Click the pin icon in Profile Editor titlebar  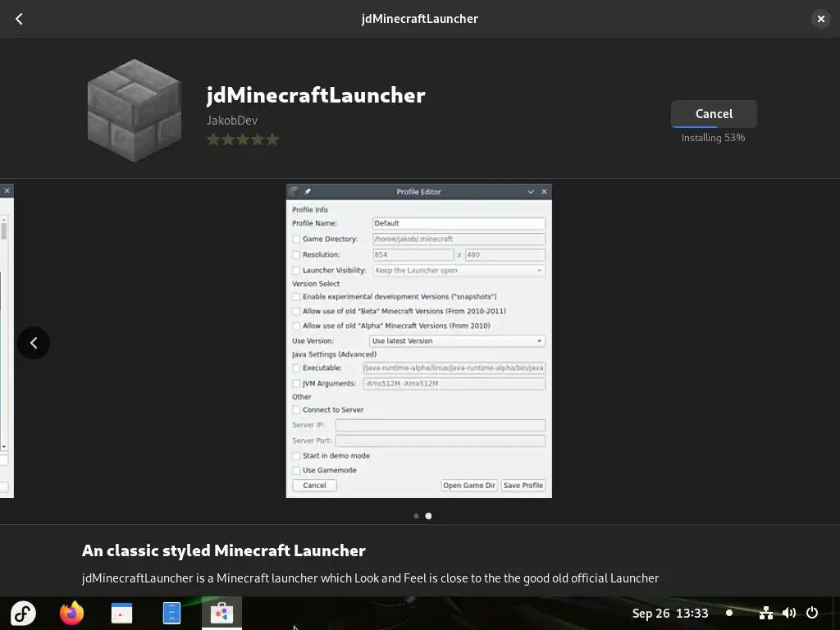tap(308, 191)
